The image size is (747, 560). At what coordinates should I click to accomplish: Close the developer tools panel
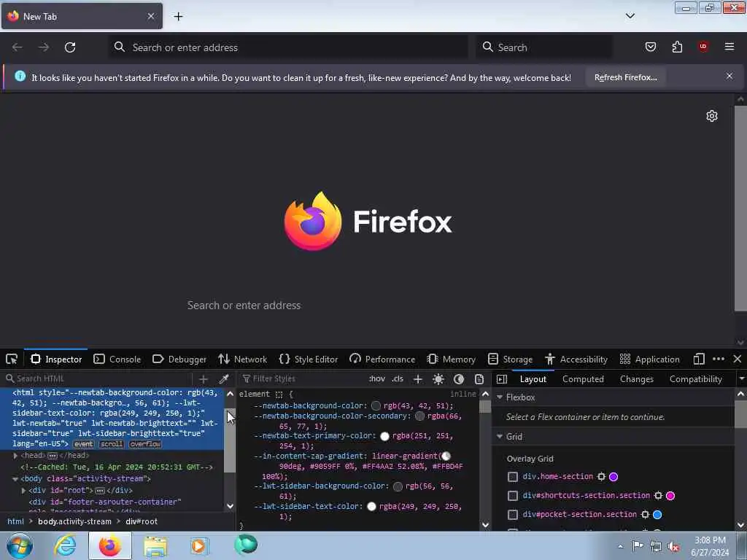[x=738, y=359]
